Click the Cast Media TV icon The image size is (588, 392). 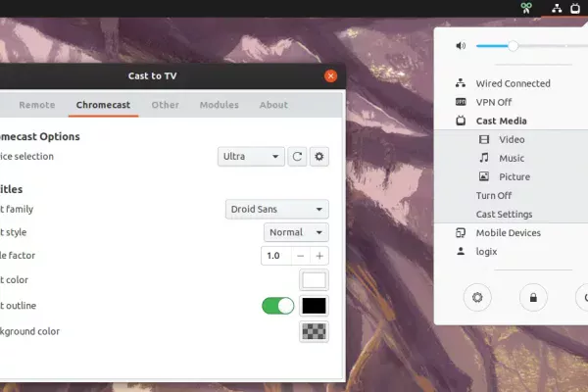tap(461, 121)
